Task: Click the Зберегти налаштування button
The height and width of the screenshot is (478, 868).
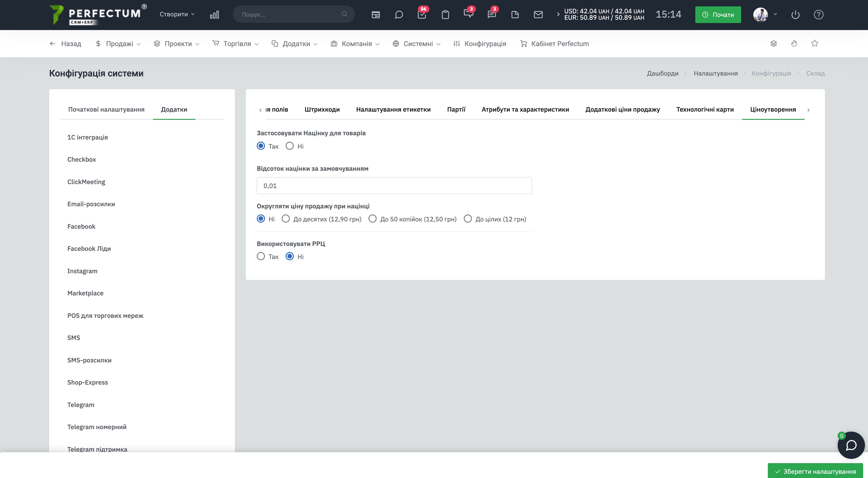Action: point(815,471)
